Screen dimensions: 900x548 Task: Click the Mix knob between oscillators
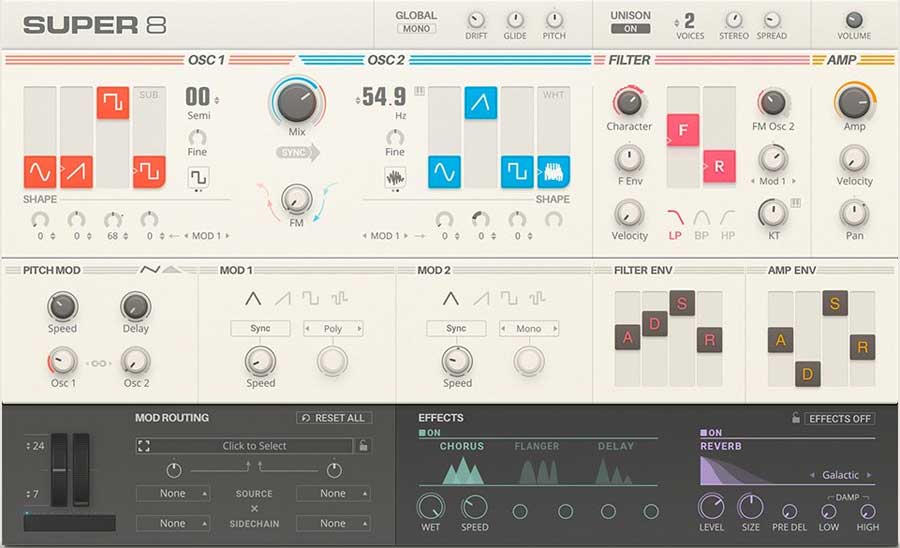tap(297, 102)
